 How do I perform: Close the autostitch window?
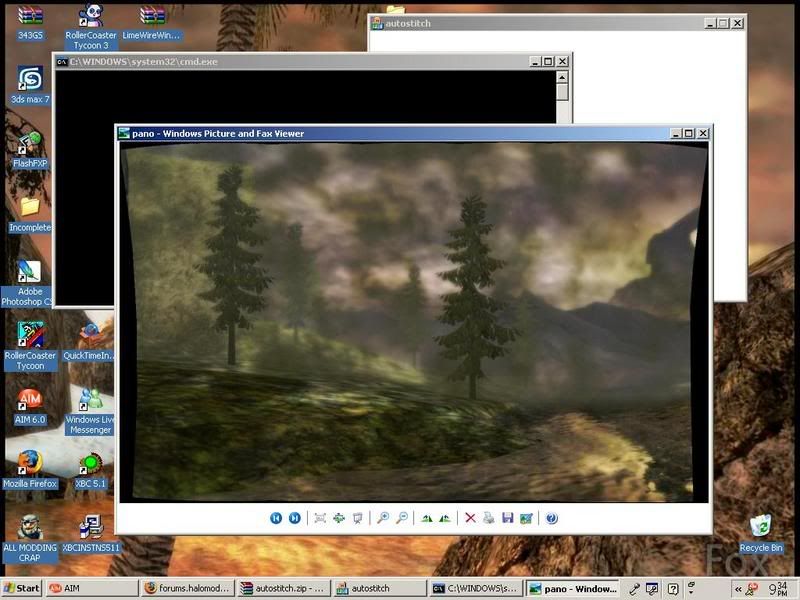pos(737,23)
